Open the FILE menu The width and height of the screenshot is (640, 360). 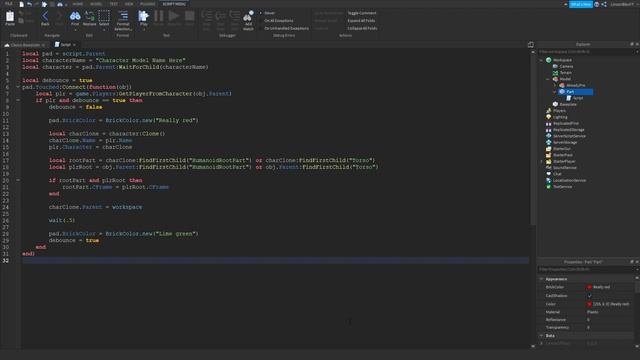pyautogui.click(x=9, y=4)
